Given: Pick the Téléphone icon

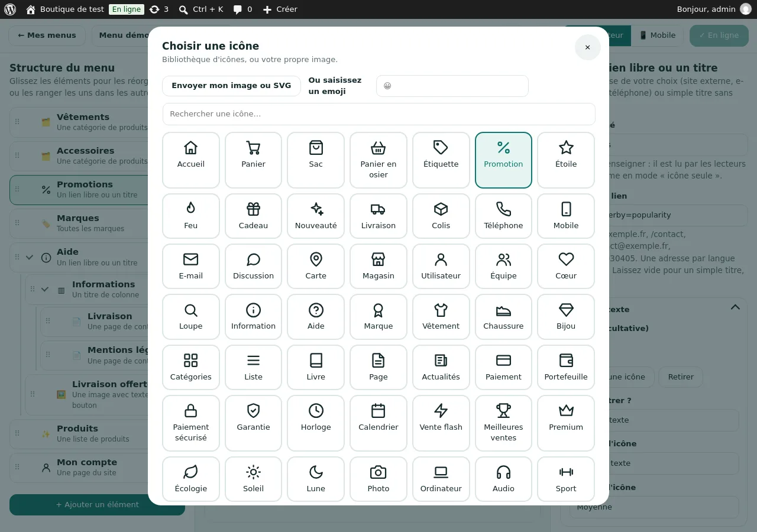Looking at the screenshot, I should (503, 216).
